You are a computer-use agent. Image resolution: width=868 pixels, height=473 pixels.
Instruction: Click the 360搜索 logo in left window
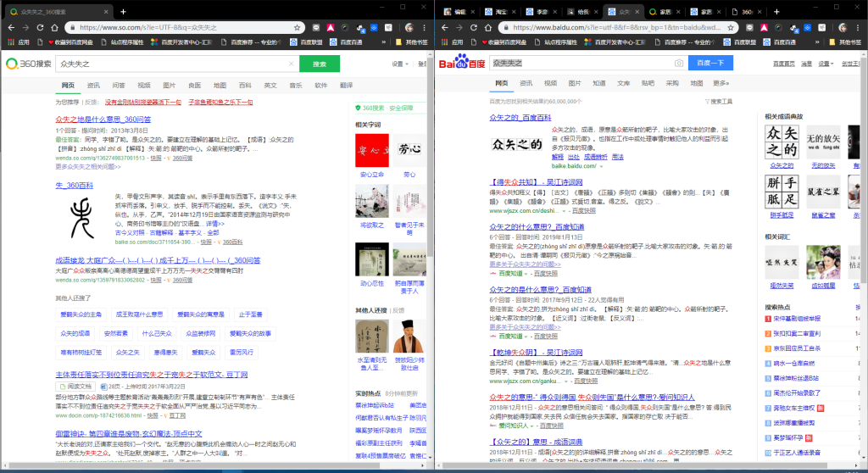point(29,64)
